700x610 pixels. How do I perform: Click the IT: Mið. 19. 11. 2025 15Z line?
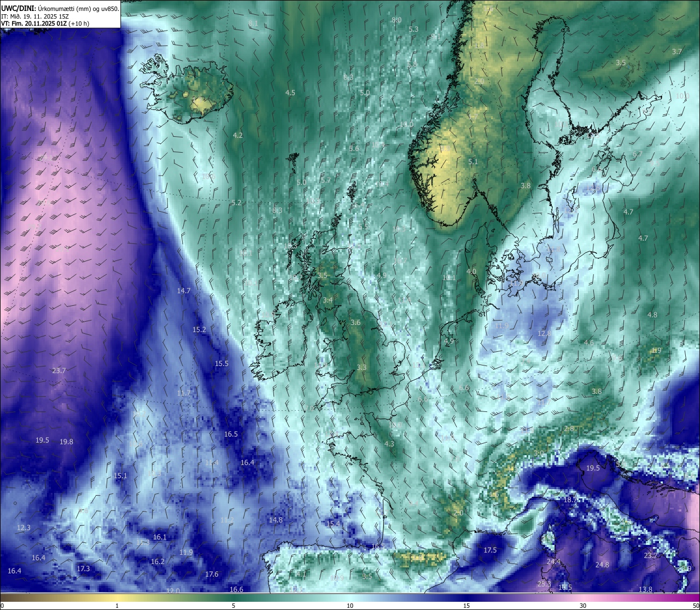[35, 16]
